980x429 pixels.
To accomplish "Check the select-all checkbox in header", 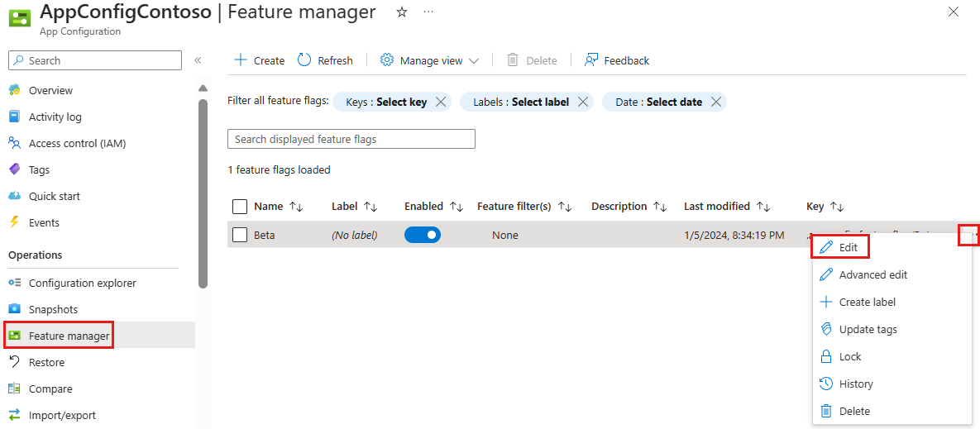I will pyautogui.click(x=240, y=206).
